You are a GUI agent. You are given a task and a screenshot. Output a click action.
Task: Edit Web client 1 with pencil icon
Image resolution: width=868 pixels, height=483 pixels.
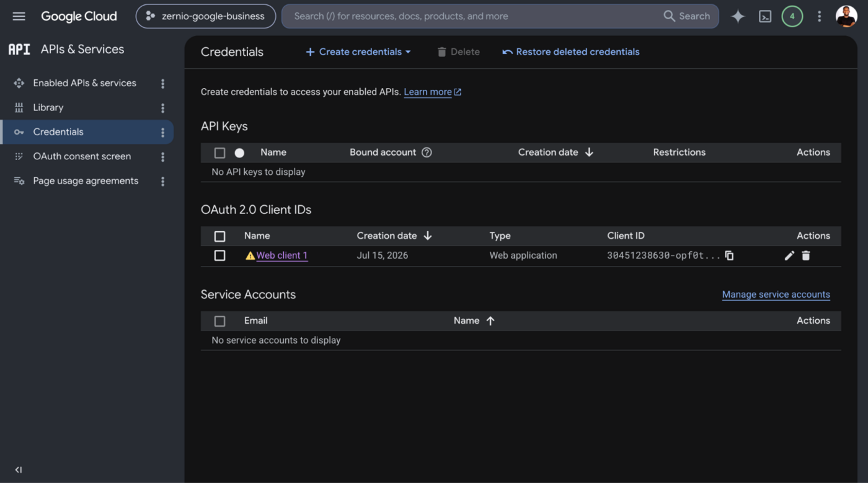click(789, 255)
